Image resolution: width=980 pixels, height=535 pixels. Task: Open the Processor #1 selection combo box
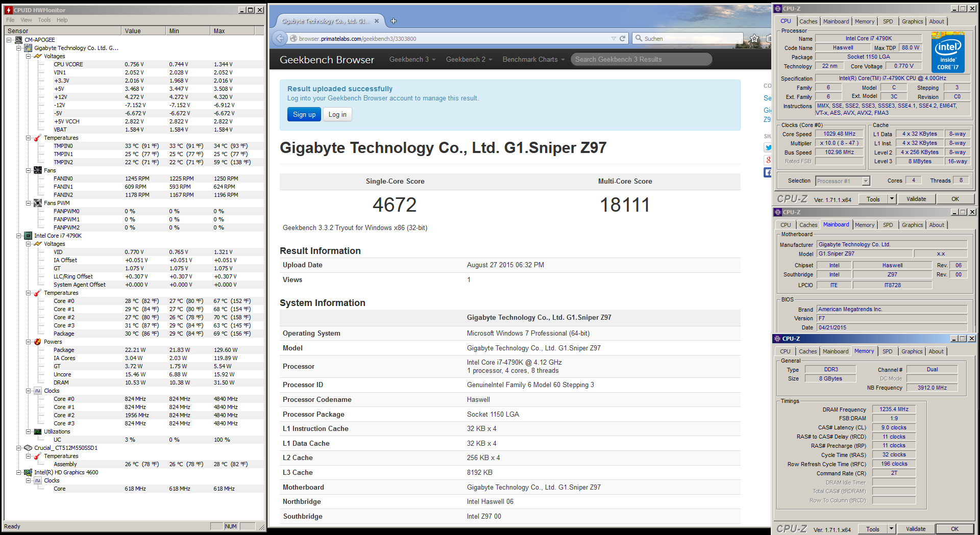[842, 181]
